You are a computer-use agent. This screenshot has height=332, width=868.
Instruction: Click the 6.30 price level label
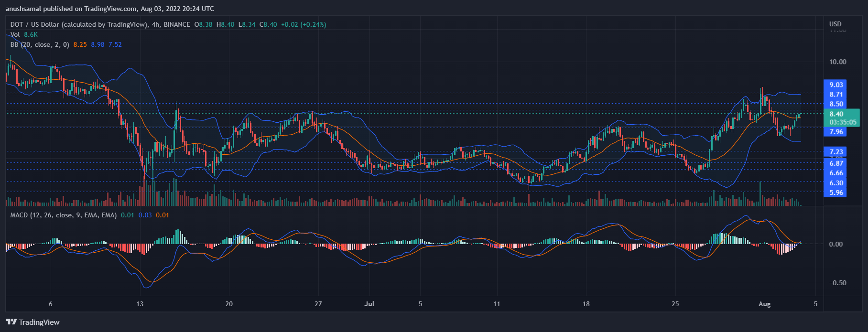pyautogui.click(x=835, y=183)
